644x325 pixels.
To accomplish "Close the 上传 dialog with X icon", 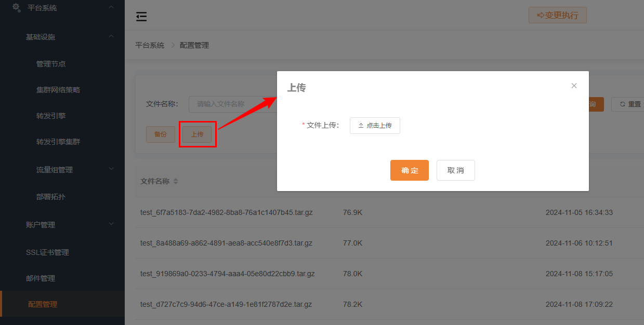I will [x=574, y=86].
